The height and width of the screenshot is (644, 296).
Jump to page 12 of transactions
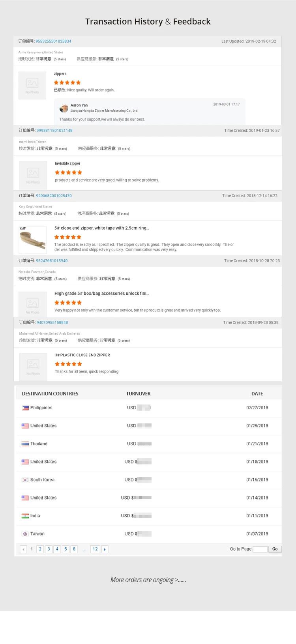[95, 549]
